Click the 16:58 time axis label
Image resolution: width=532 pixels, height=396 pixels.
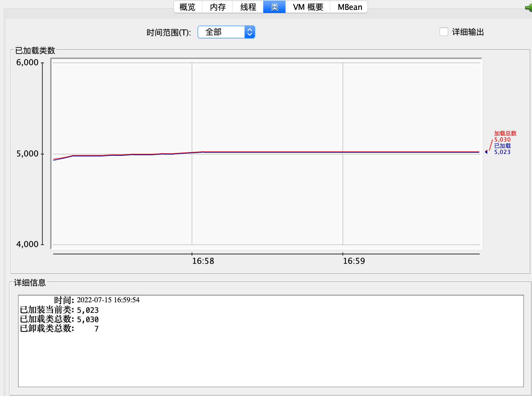pos(203,261)
